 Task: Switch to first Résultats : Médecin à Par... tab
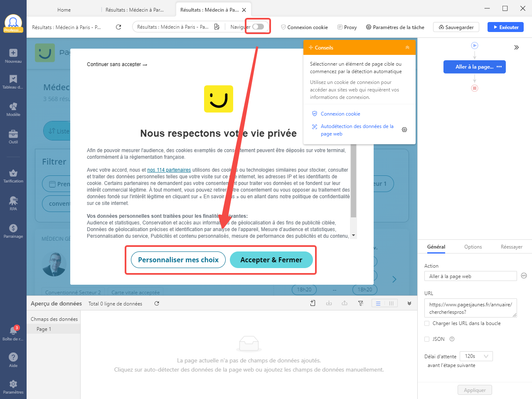click(x=135, y=10)
